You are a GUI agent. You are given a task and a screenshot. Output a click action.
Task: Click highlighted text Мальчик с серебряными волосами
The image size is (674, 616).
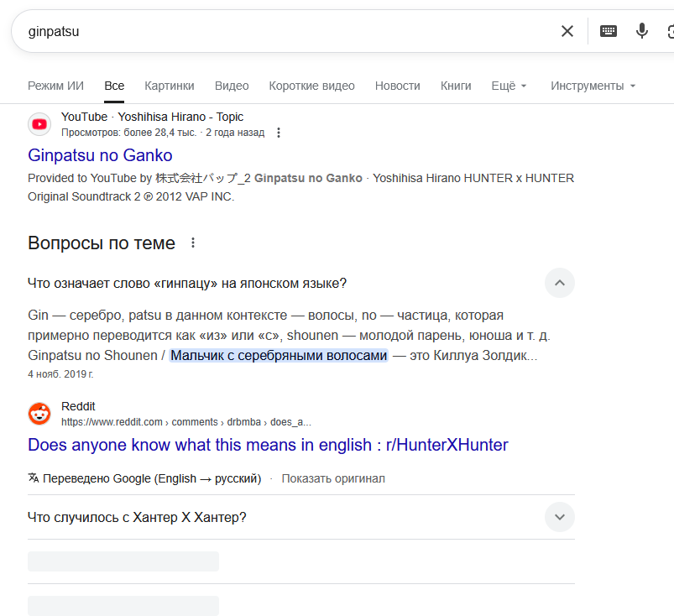[x=279, y=355]
